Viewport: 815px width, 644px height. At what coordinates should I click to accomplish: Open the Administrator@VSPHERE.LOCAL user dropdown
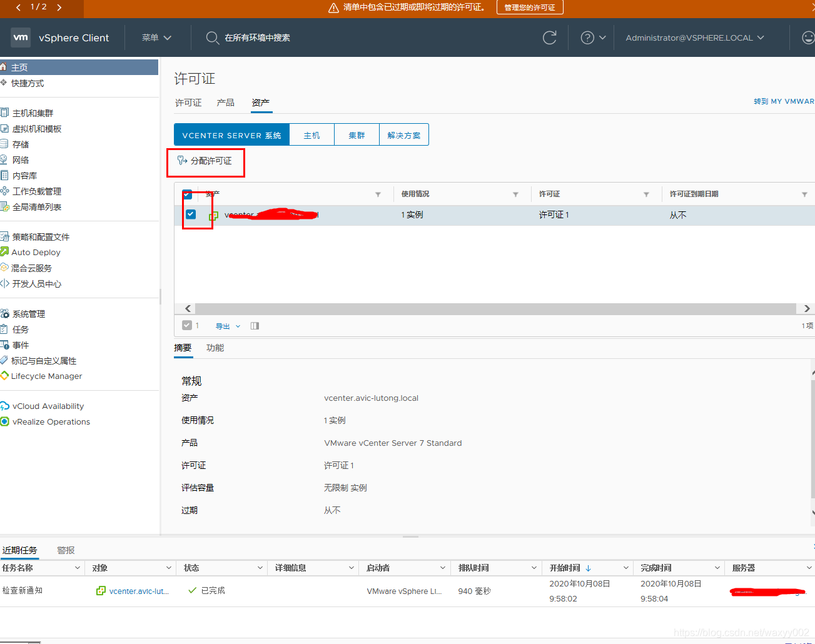(695, 38)
